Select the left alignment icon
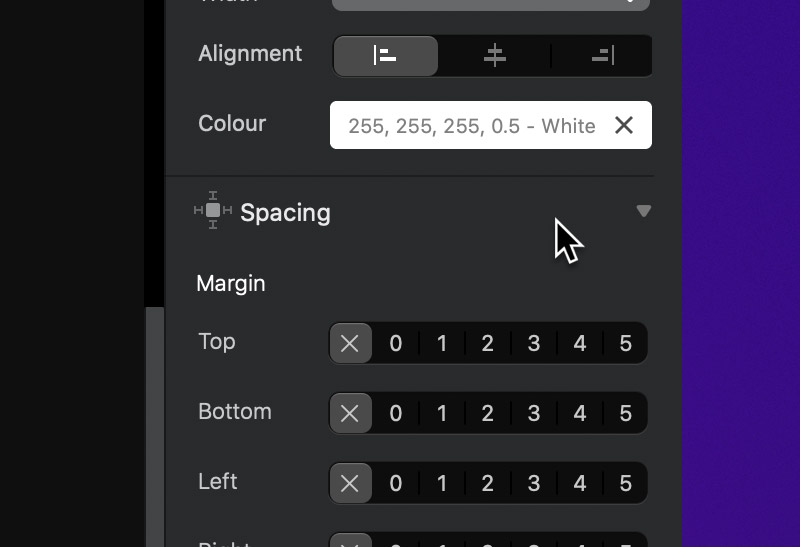Image resolution: width=800 pixels, height=547 pixels. tap(385, 56)
